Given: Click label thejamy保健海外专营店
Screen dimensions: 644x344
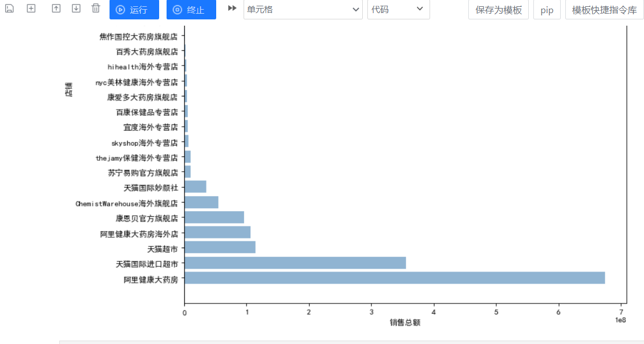Looking at the screenshot, I should pos(137,158).
